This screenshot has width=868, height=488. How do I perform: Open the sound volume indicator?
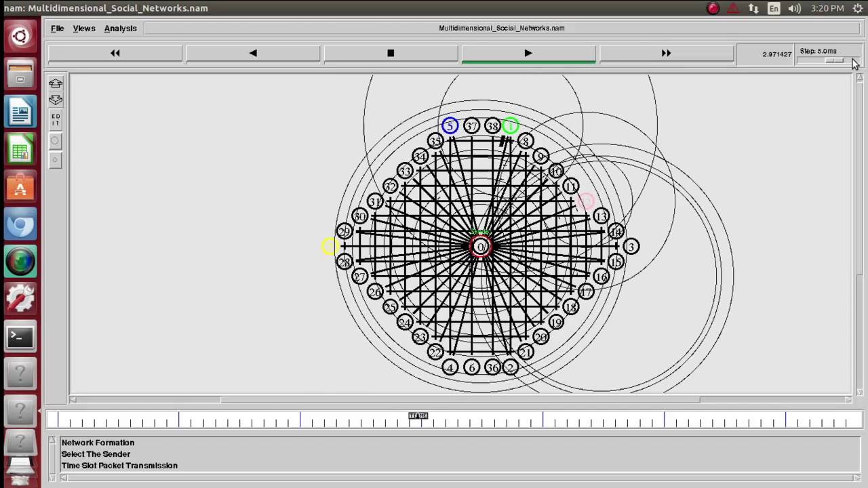795,8
